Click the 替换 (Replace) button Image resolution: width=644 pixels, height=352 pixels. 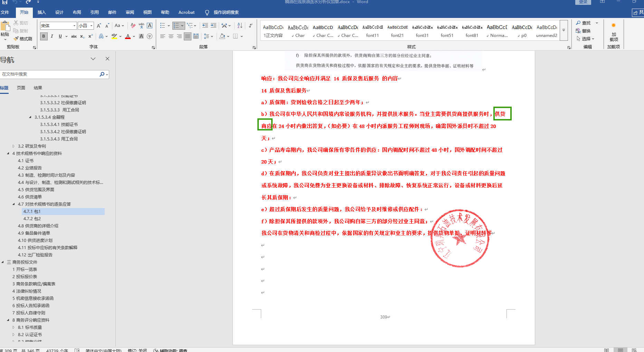click(x=584, y=31)
